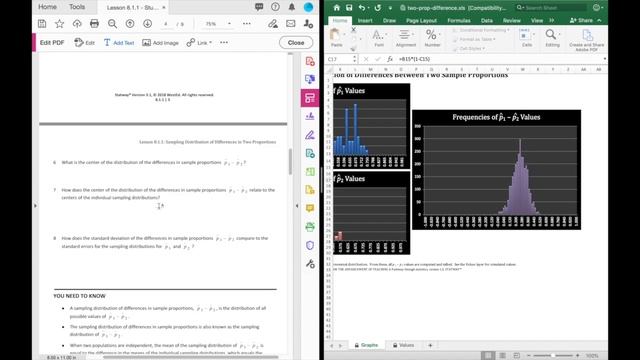The width and height of the screenshot is (640, 360).
Task: Click the Create PDF icon in Acrobat sidebar
Action: pos(310,61)
